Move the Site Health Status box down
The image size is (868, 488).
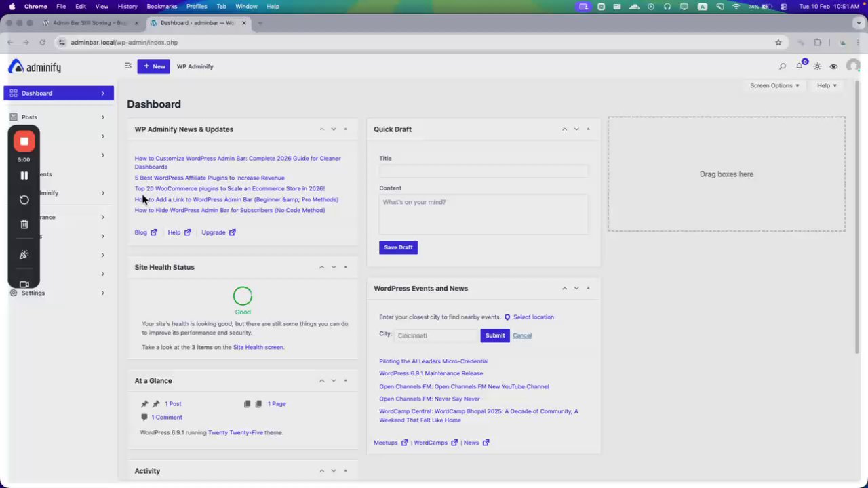pyautogui.click(x=334, y=267)
